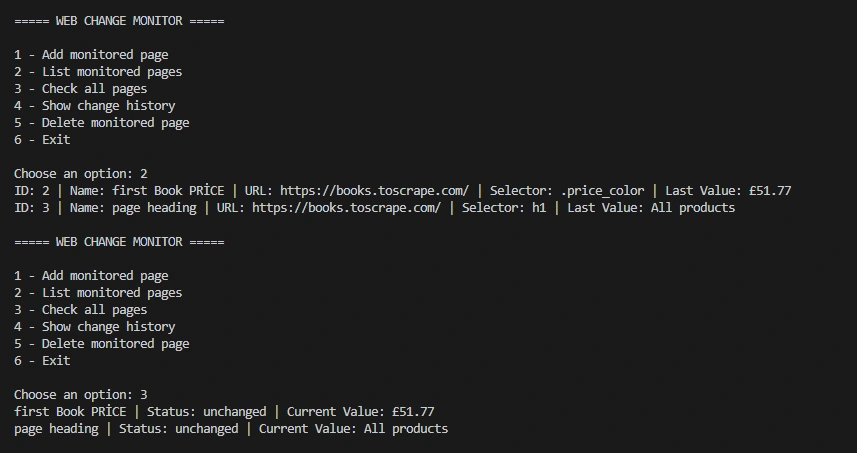Screen dimensions: 857x453
Task: Click the first WEB CHANGE MONITOR header
Action: pos(119,21)
